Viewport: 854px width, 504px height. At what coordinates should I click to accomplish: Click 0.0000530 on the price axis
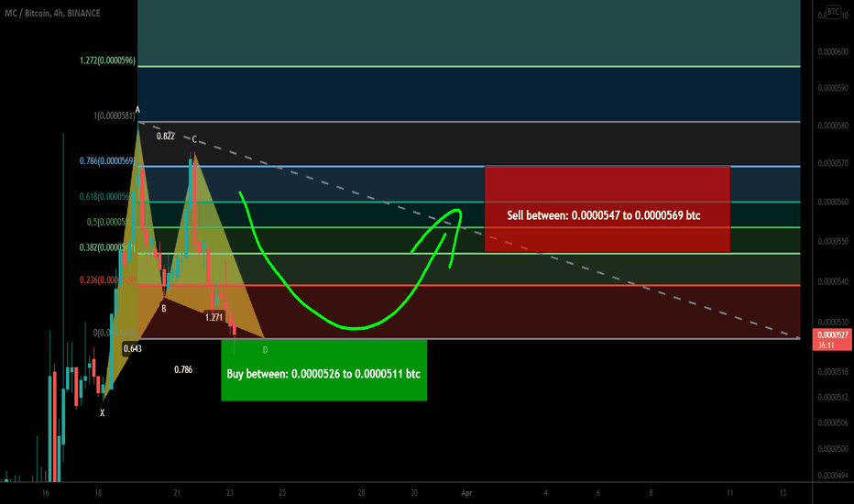[833, 322]
